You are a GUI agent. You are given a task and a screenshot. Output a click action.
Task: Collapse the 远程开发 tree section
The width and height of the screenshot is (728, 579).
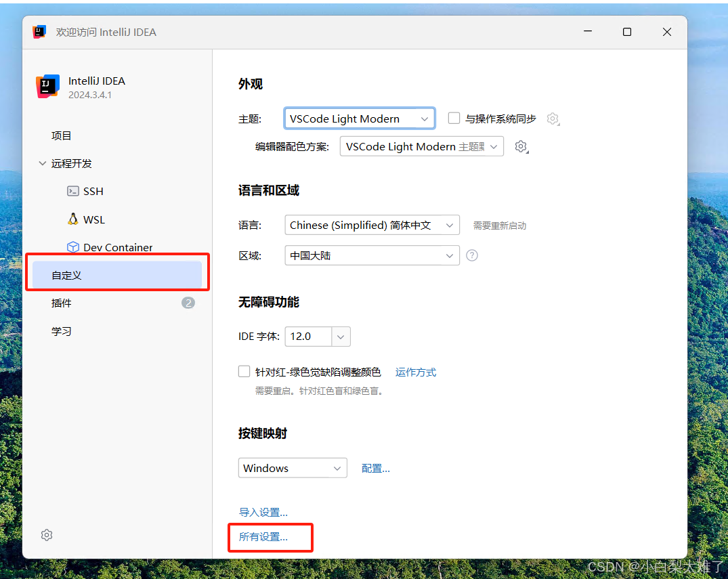(43, 163)
